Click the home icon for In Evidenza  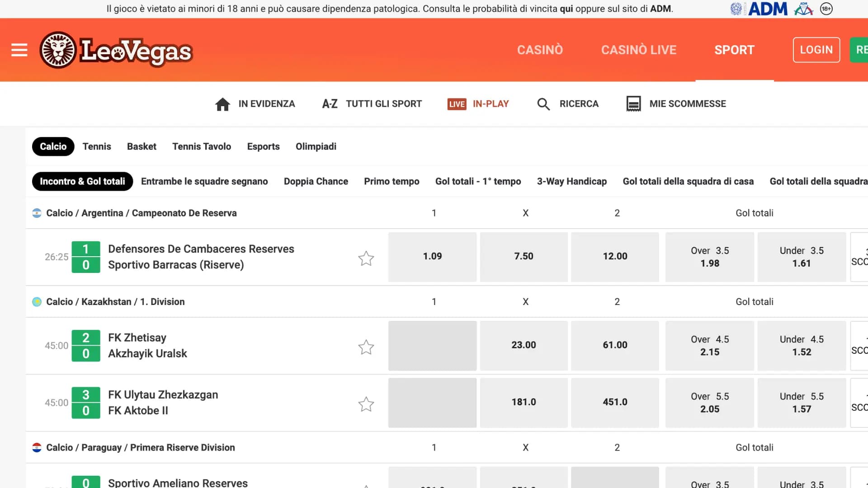(x=222, y=104)
